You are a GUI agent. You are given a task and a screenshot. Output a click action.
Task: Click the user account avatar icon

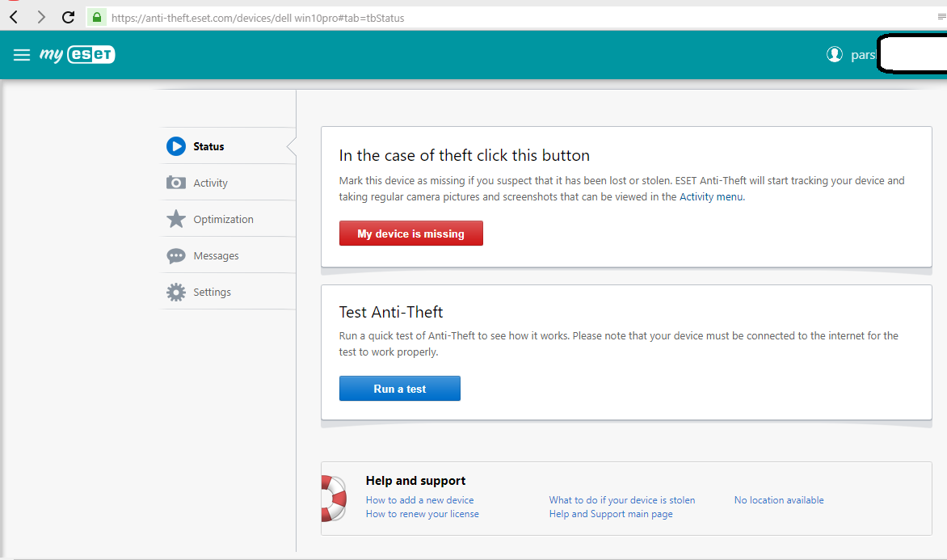click(835, 54)
